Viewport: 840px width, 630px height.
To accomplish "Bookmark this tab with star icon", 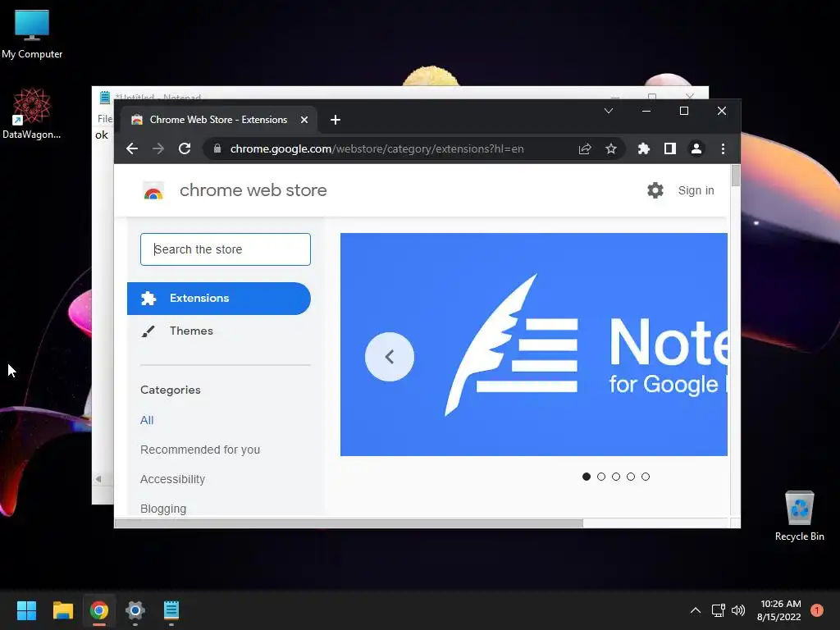I will [610, 149].
